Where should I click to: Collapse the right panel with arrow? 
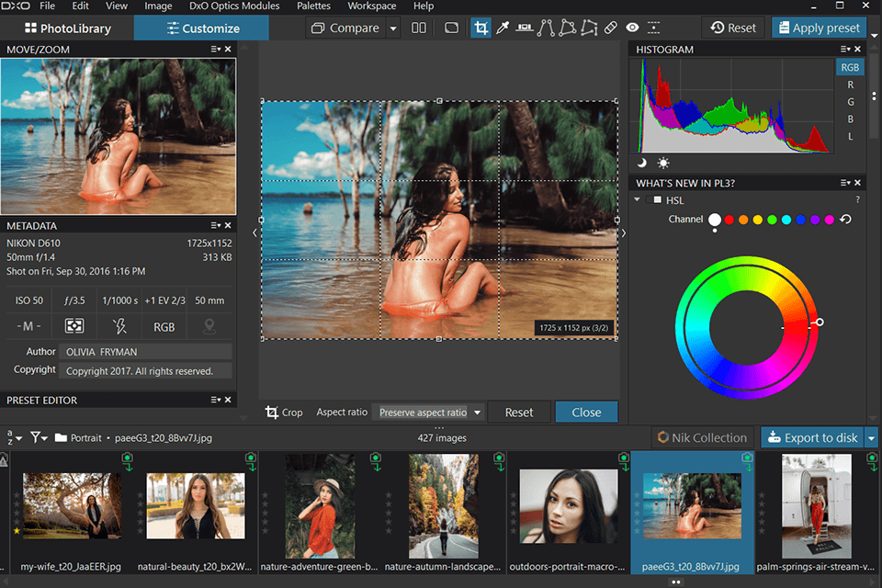[x=623, y=232]
